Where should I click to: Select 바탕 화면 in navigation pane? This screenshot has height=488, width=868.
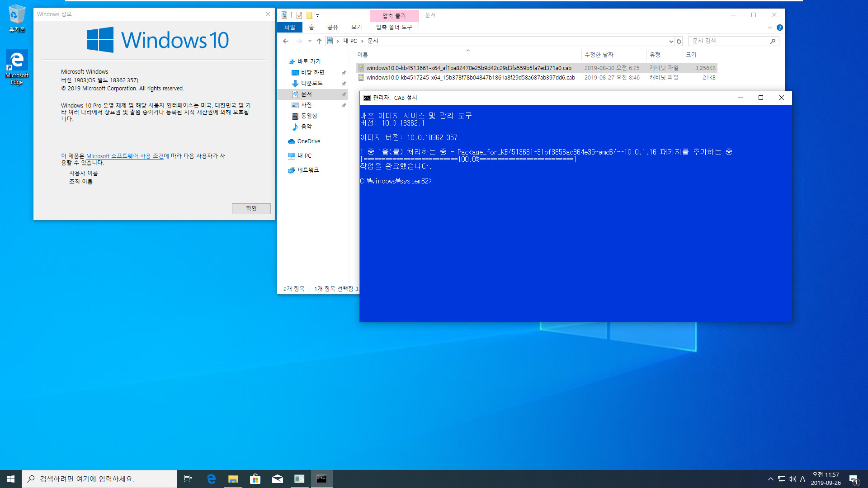(313, 72)
